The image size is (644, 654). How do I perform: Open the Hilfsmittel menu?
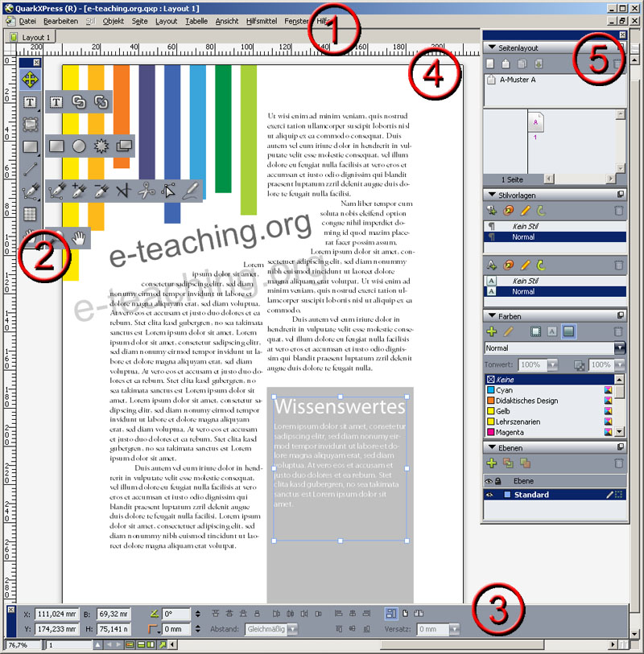pos(262,21)
